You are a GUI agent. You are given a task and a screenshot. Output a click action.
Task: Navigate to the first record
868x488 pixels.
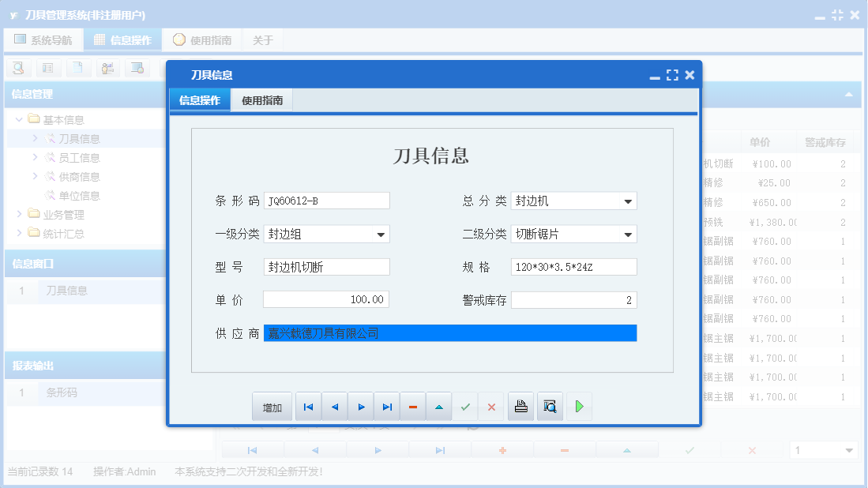pos(308,406)
